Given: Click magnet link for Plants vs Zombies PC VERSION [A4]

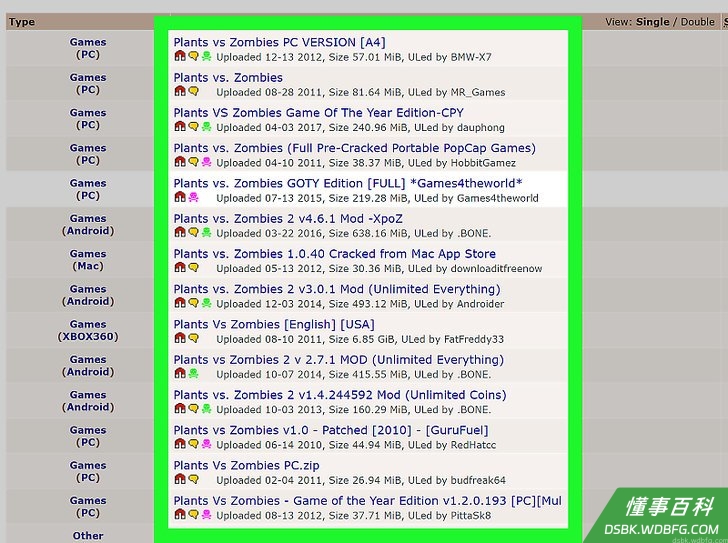Looking at the screenshot, I should (x=180, y=56).
